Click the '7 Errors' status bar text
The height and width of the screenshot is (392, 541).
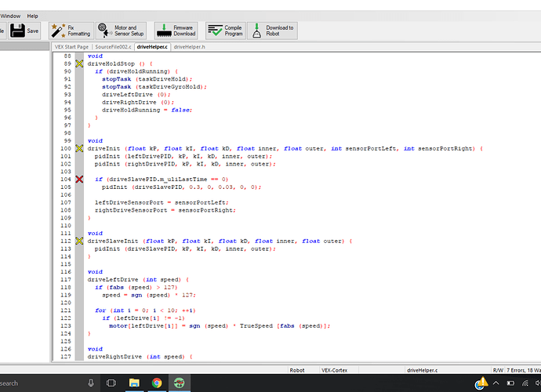[516, 370]
